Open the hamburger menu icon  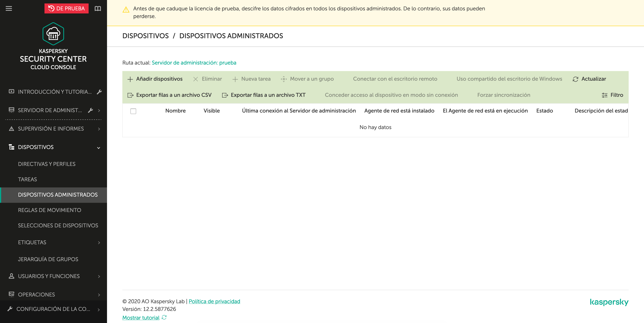click(9, 8)
